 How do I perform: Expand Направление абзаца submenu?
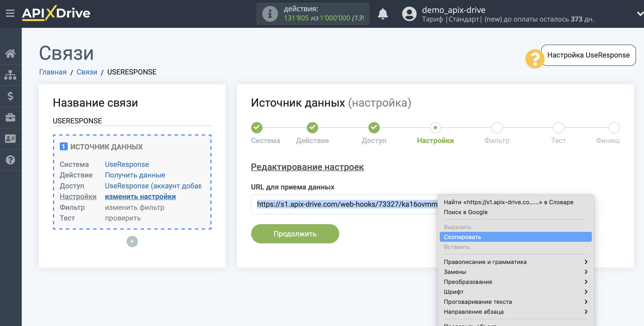tap(516, 312)
